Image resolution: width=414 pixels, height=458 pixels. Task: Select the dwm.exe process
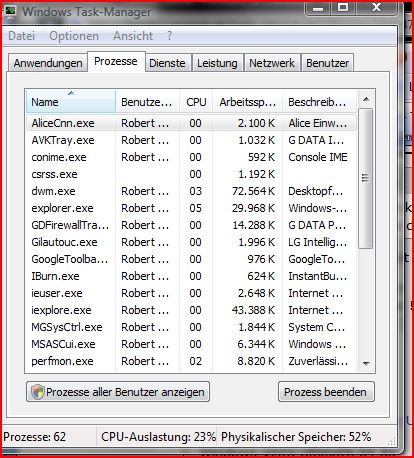(x=191, y=191)
